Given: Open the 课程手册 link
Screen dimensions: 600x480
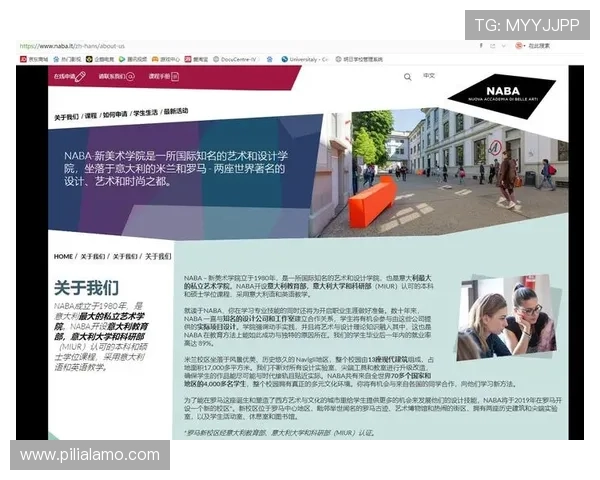Looking at the screenshot, I should tap(159, 77).
